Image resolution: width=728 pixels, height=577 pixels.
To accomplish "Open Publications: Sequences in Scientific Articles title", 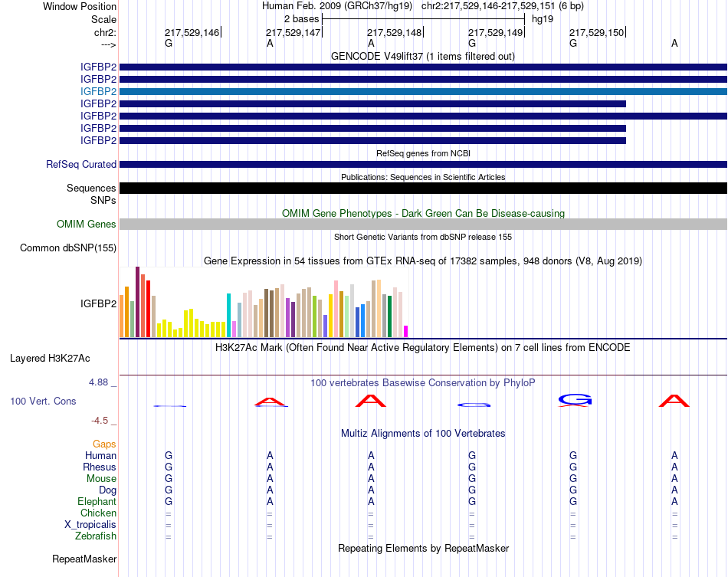I will point(423,177).
